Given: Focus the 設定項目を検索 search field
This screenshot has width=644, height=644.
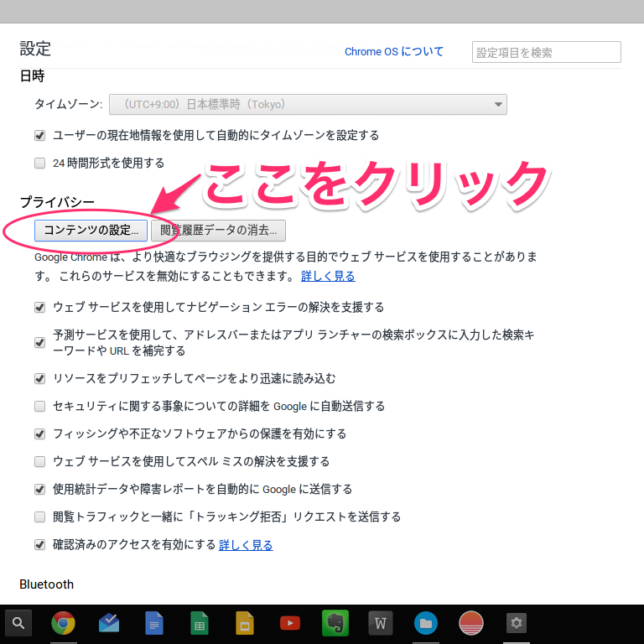Looking at the screenshot, I should pyautogui.click(x=546, y=52).
